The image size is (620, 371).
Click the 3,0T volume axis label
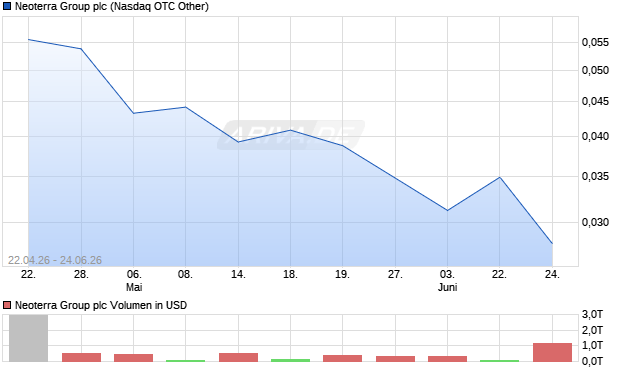(592, 314)
